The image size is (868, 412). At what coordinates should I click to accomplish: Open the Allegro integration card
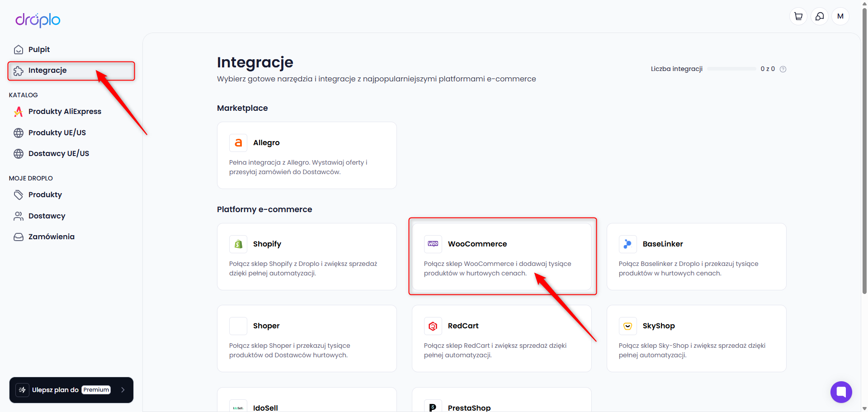(307, 155)
